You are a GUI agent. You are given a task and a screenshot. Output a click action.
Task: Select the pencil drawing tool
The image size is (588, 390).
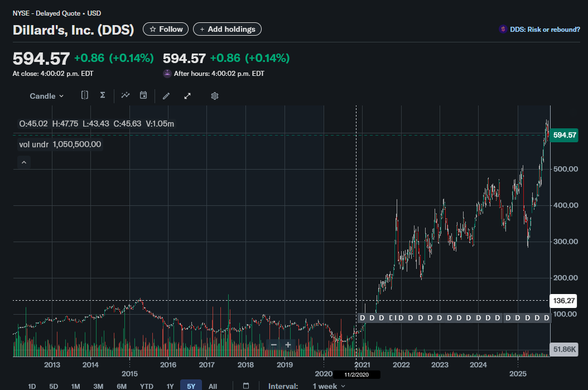coord(166,96)
